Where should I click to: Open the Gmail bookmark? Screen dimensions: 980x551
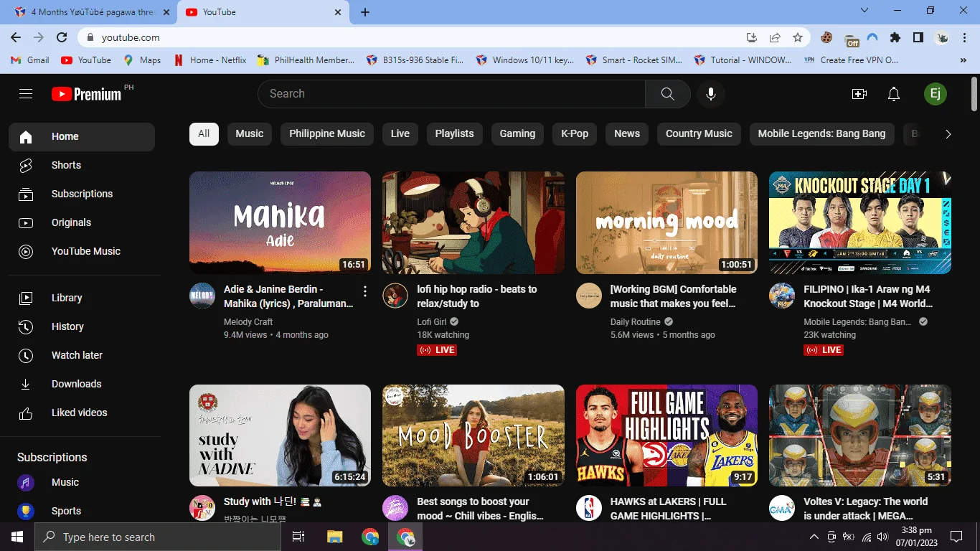point(30,60)
